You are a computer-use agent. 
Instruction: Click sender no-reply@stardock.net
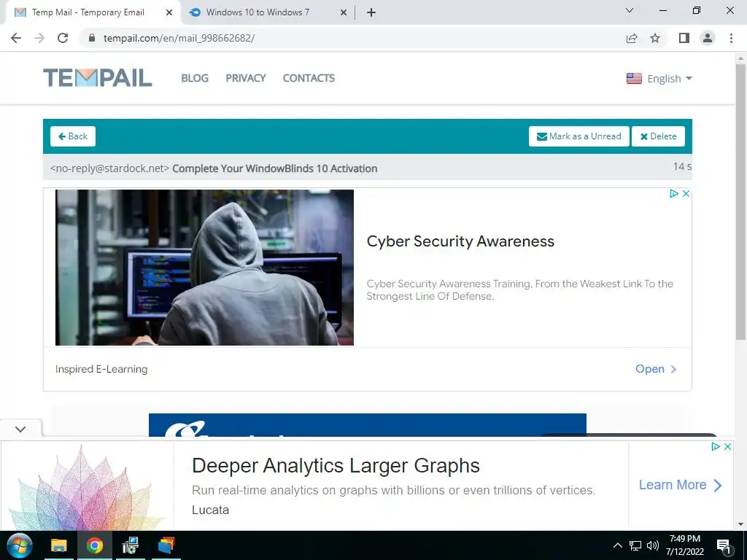click(x=109, y=168)
